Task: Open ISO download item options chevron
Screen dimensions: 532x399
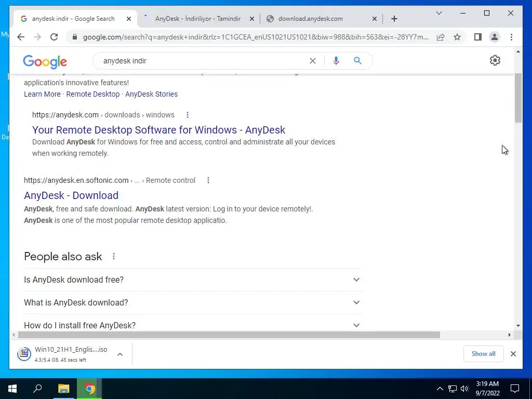Action: tap(120, 354)
